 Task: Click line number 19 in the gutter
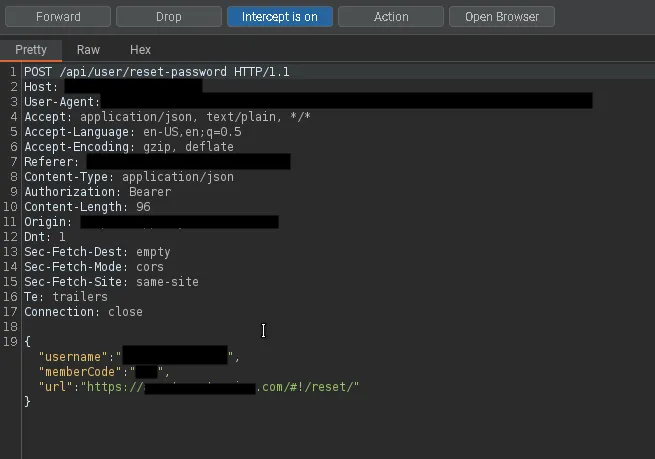10,342
